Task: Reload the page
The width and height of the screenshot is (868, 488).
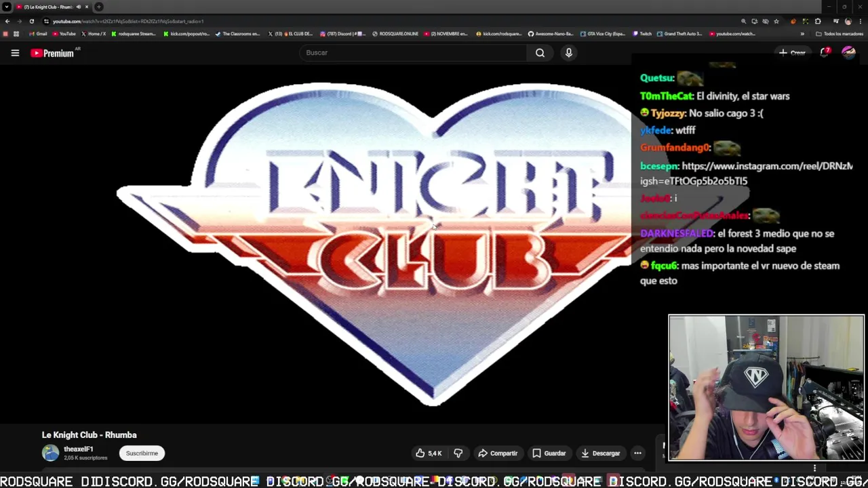Action: click(x=31, y=21)
